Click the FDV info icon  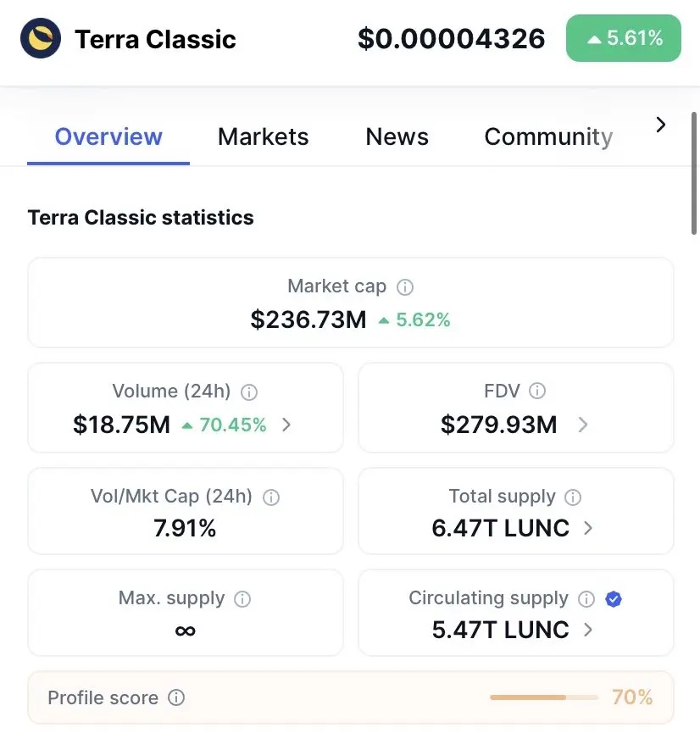537,391
